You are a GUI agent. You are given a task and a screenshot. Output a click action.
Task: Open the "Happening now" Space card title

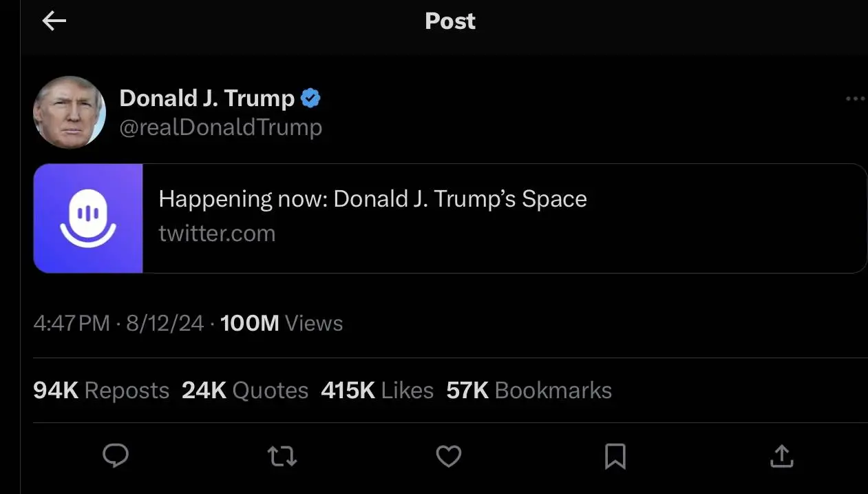pos(372,199)
